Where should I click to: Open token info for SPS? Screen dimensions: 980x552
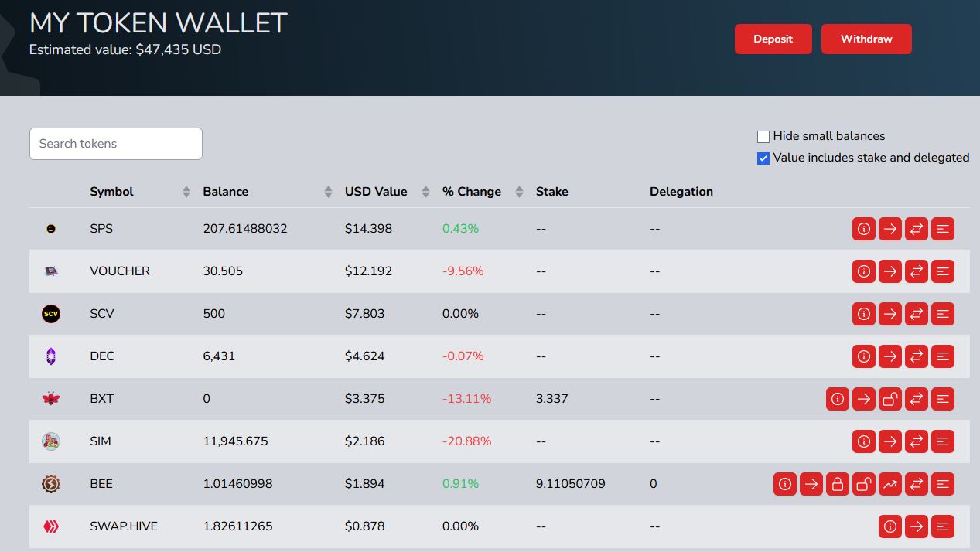(x=864, y=229)
